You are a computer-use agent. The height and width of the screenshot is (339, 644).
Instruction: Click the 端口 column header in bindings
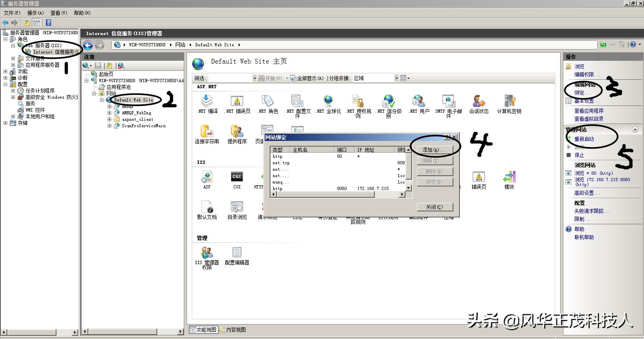[x=345, y=150]
